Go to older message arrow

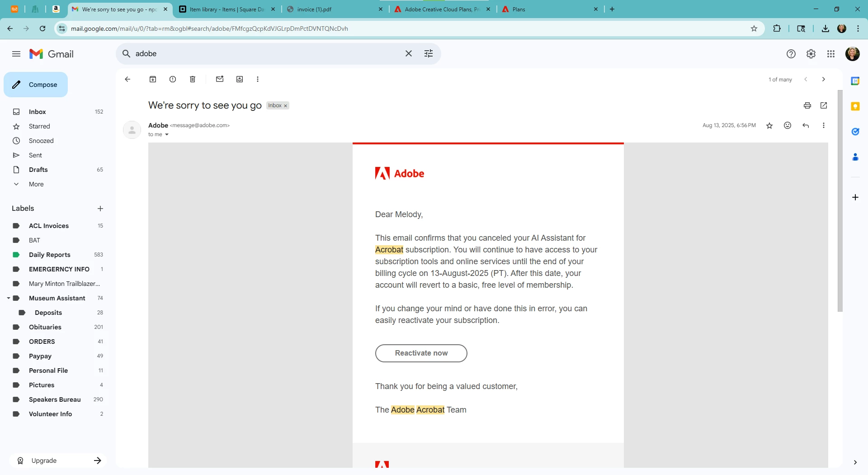tap(824, 79)
